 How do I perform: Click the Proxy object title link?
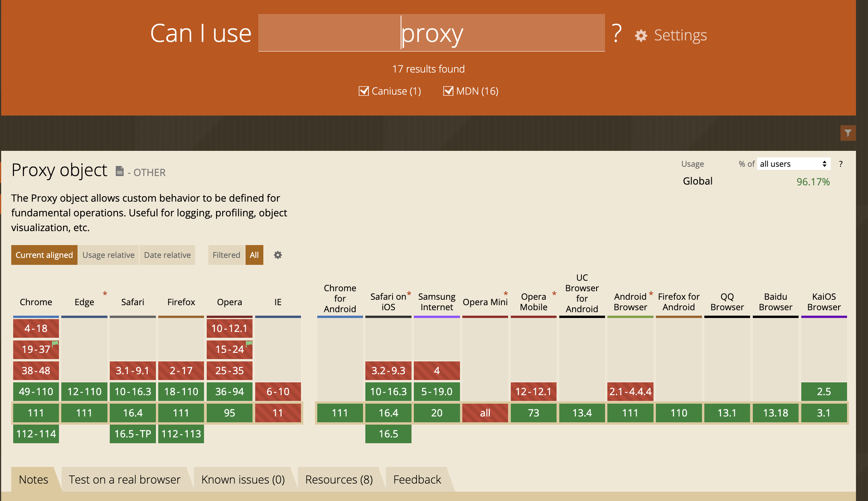(x=59, y=170)
